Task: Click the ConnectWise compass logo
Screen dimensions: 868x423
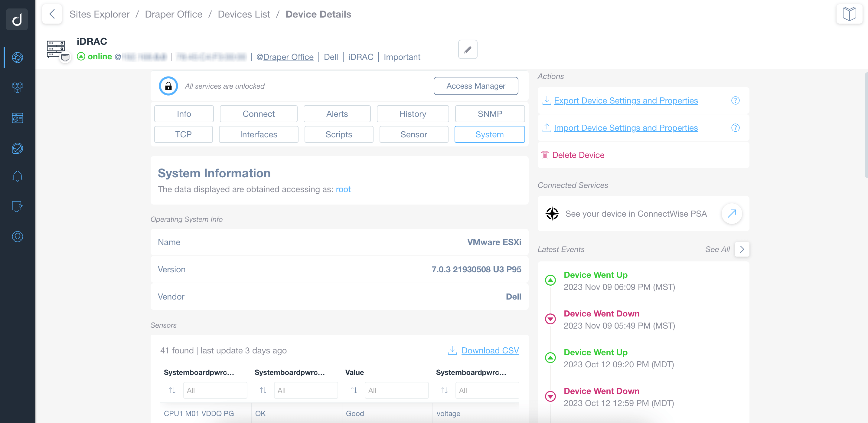Action: [x=552, y=213]
